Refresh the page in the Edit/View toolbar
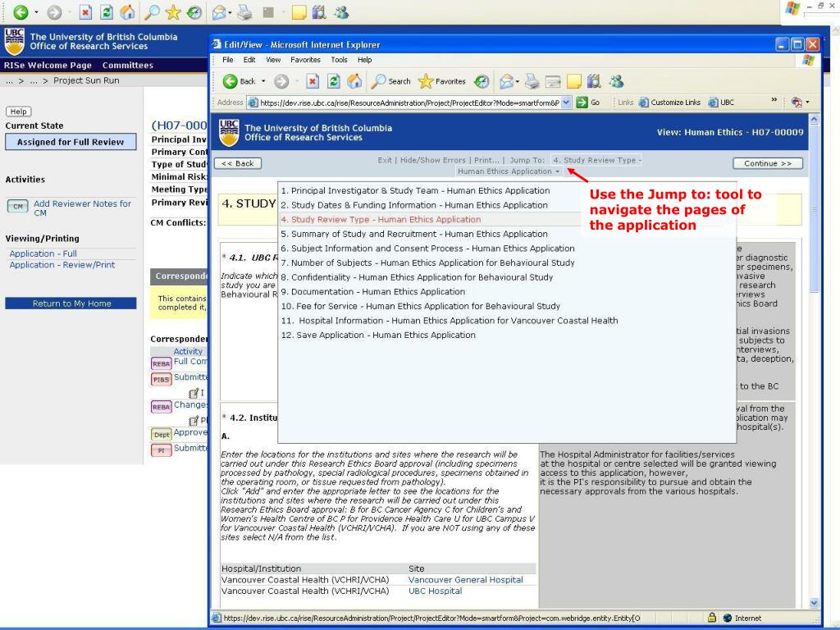The height and width of the screenshot is (630, 840). pyautogui.click(x=333, y=81)
